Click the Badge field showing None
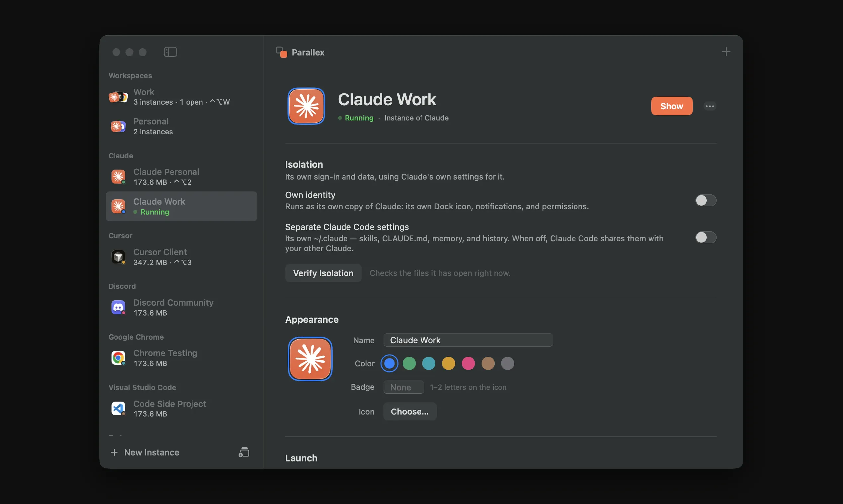This screenshot has height=504, width=843. (404, 387)
